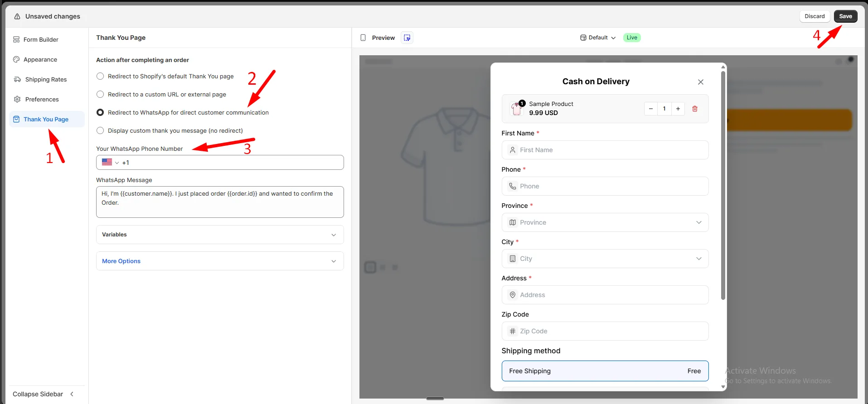Click the mobile preview device icon
Viewport: 868px width, 404px height.
pos(363,38)
